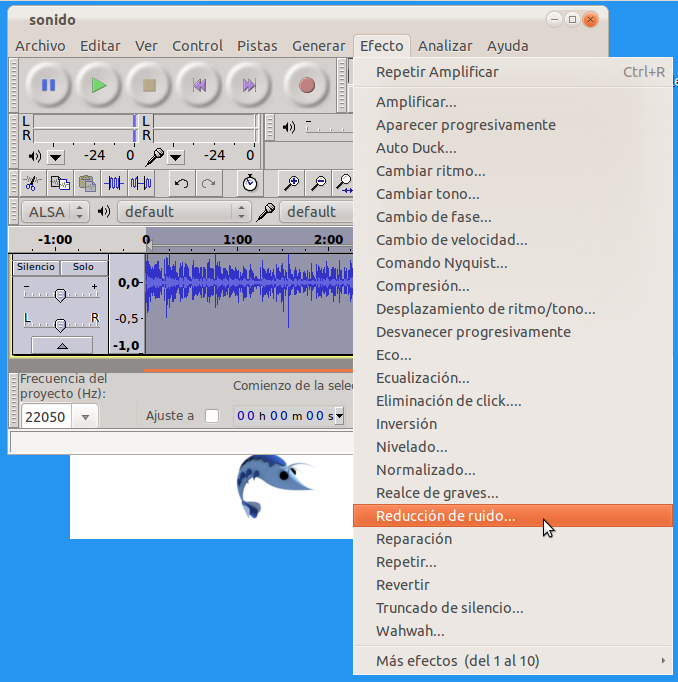This screenshot has width=678, height=682.
Task: Select the Ecualización effect
Action: [513, 378]
